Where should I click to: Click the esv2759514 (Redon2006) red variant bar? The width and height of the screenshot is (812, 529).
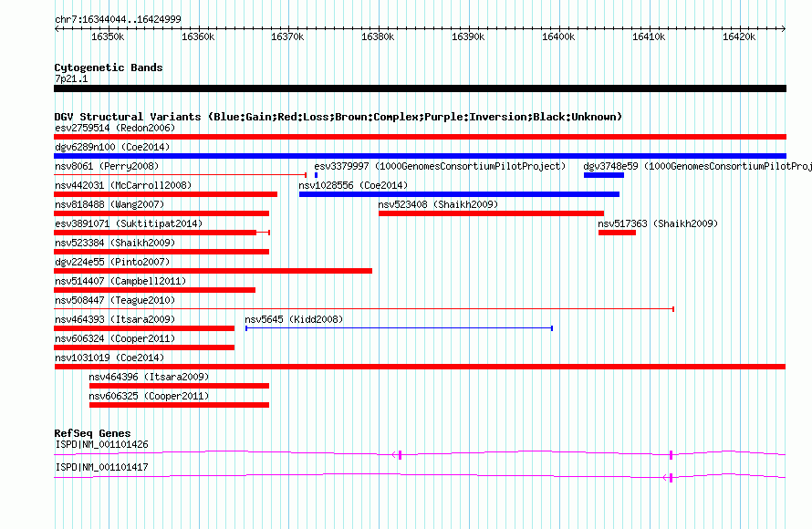[420, 137]
